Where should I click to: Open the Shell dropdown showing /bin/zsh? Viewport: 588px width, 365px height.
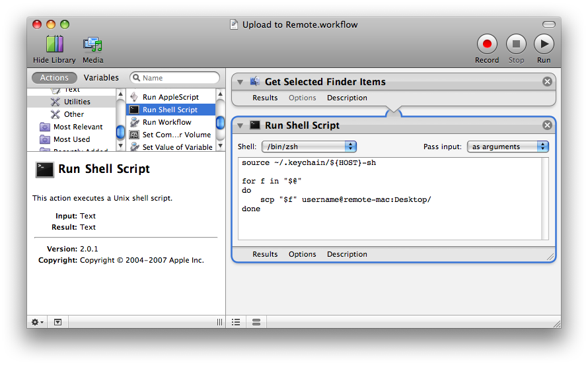(x=309, y=147)
